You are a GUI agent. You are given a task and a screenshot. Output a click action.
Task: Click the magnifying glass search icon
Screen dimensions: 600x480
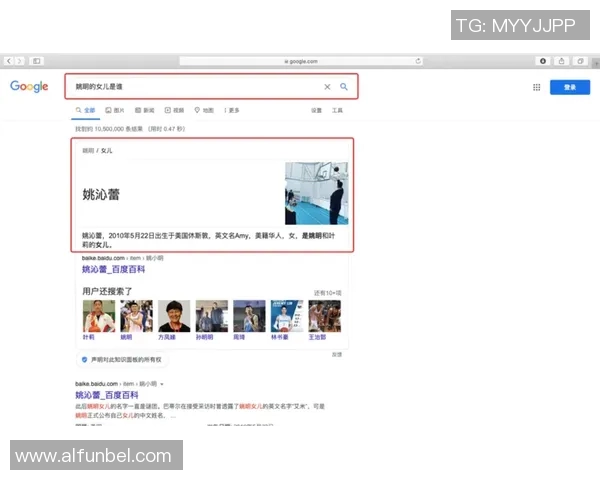[344, 87]
